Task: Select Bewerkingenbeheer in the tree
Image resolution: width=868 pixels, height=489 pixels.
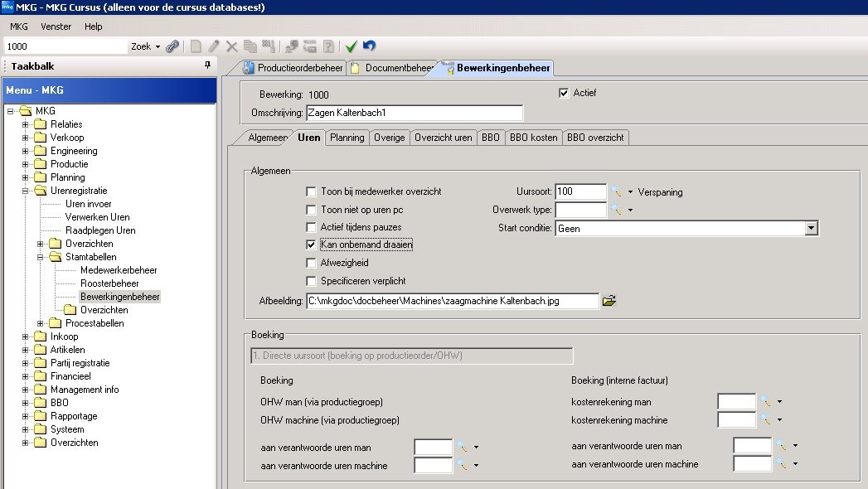Action: point(119,297)
